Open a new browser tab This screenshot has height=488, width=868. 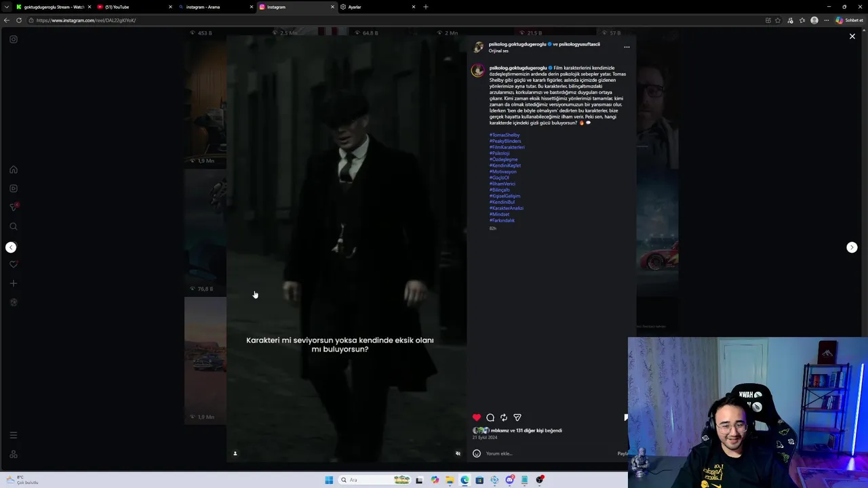[426, 7]
